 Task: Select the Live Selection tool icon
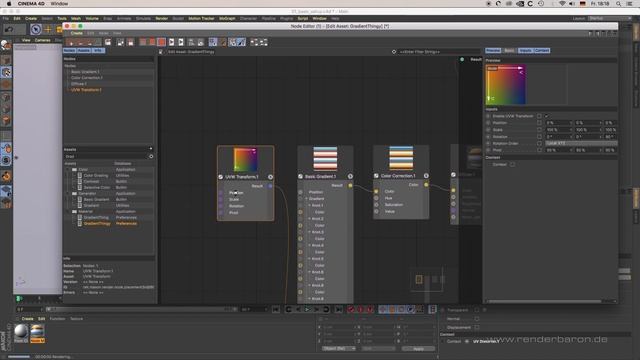(x=36, y=29)
